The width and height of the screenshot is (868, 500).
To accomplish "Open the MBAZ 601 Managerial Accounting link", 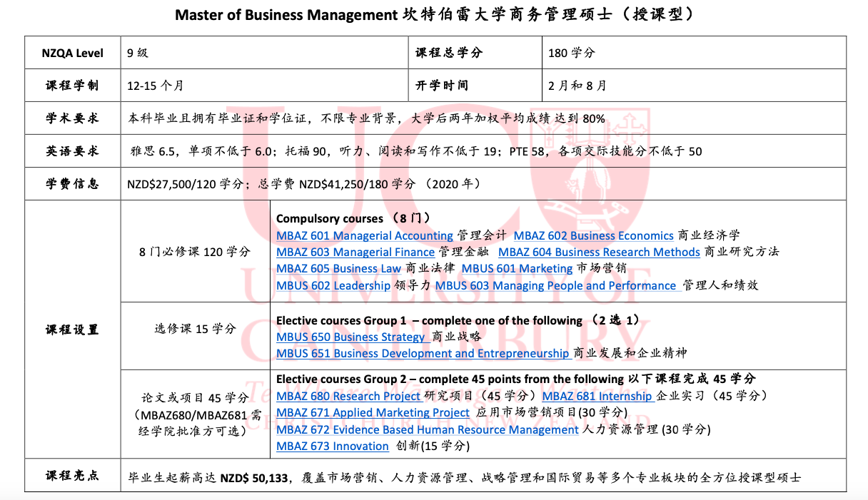I will tap(365, 235).
